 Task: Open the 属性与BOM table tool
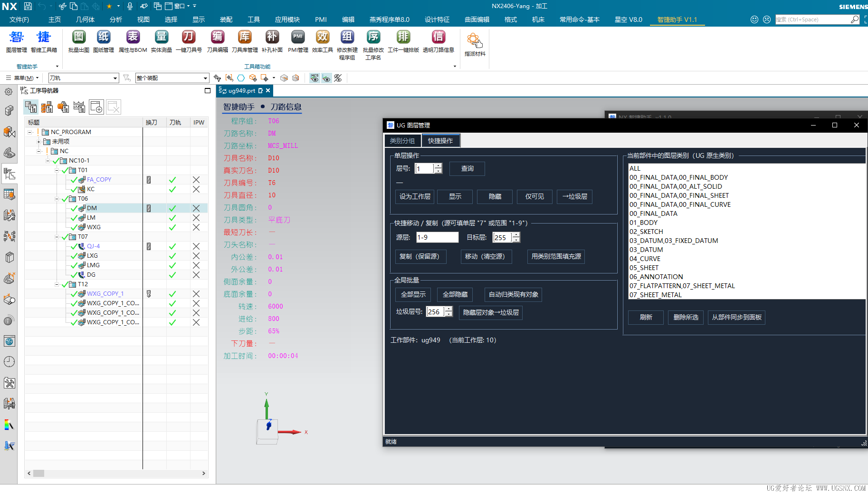[133, 41]
